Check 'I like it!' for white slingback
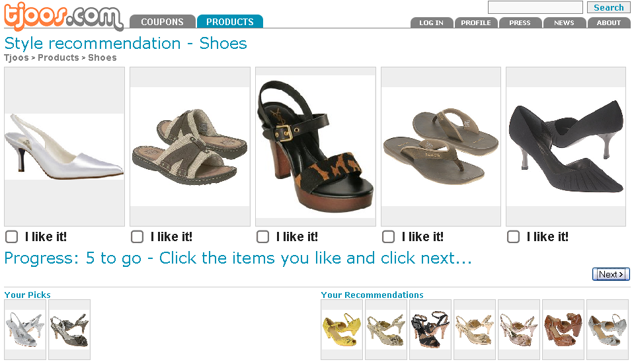Image resolution: width=634 pixels, height=364 pixels. (x=12, y=237)
